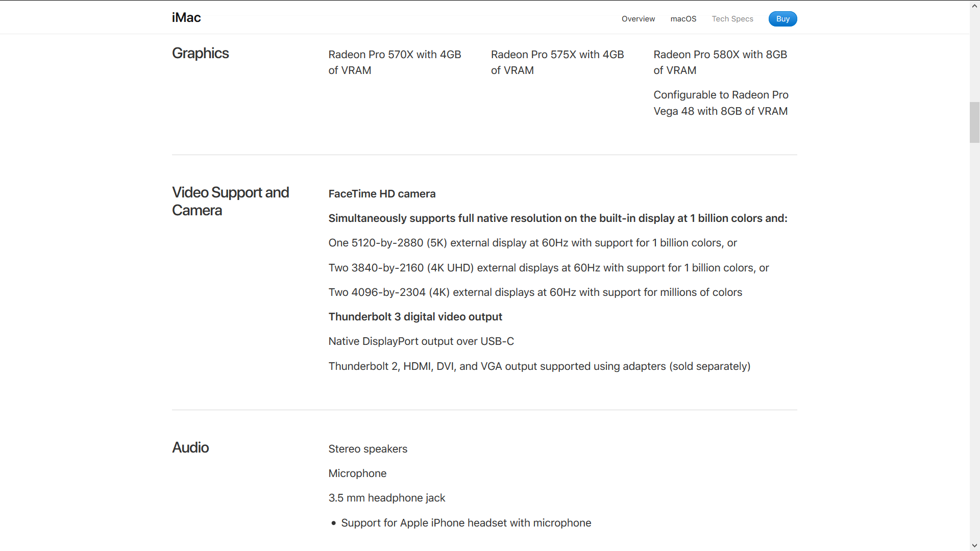
Task: Click the scroll down arrow on scrollbar
Action: click(975, 546)
